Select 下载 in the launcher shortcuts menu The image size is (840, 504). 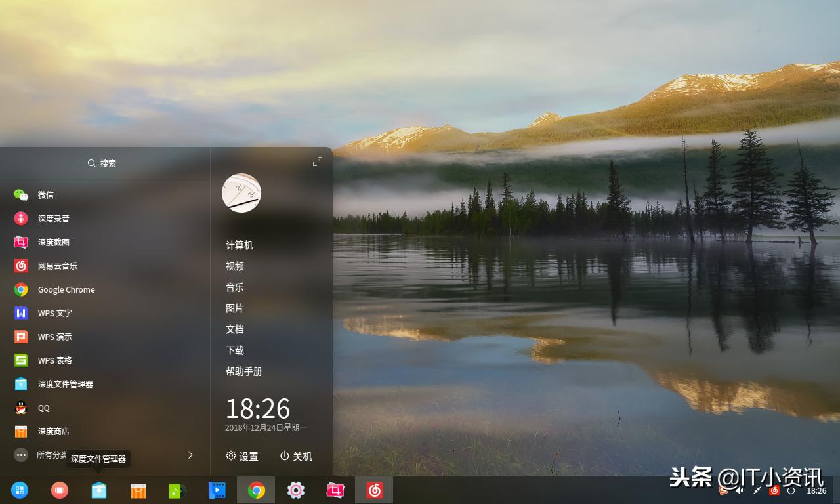(234, 350)
